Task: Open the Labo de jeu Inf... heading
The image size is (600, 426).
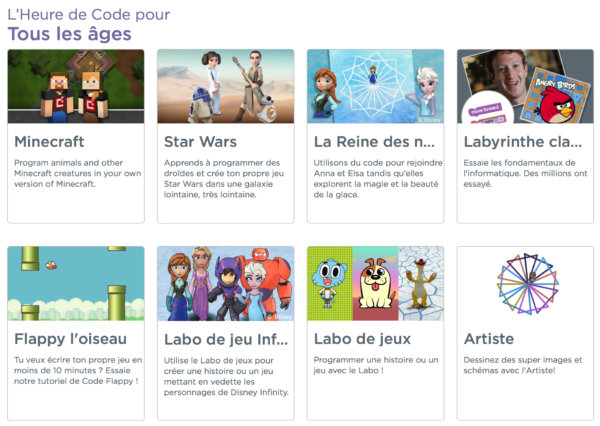Action: coord(226,339)
